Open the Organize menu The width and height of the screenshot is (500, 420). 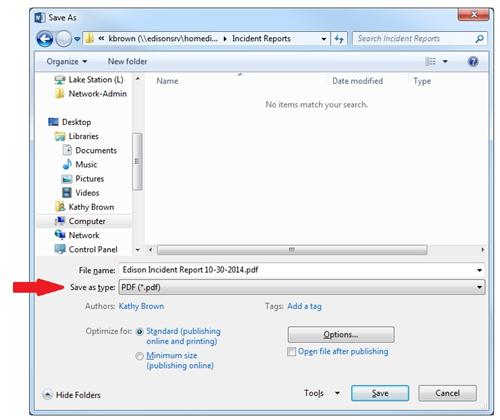67,61
